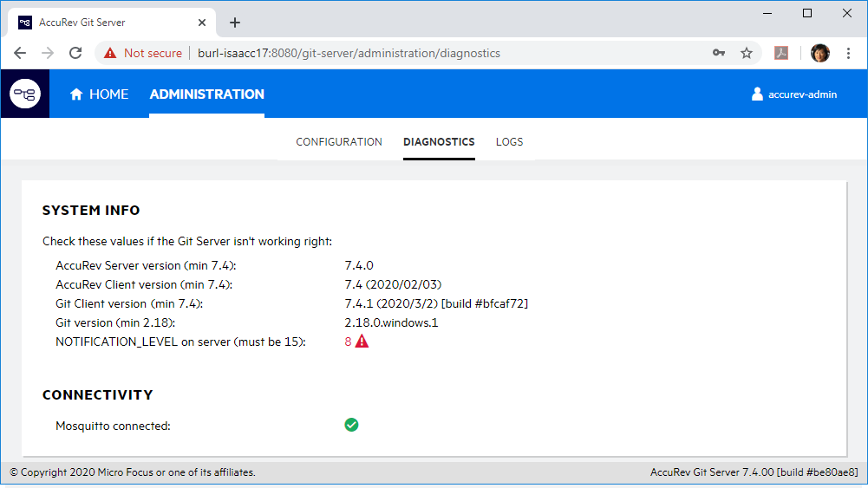This screenshot has height=488, width=868.
Task: Open the Logs tab
Action: [x=509, y=142]
